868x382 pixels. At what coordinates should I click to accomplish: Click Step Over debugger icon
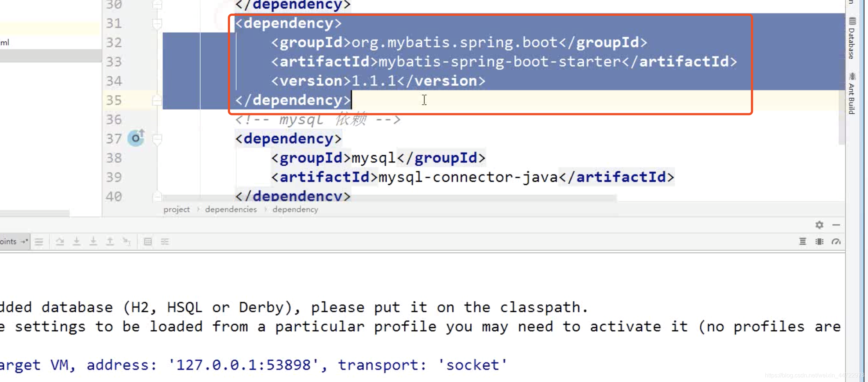(60, 242)
